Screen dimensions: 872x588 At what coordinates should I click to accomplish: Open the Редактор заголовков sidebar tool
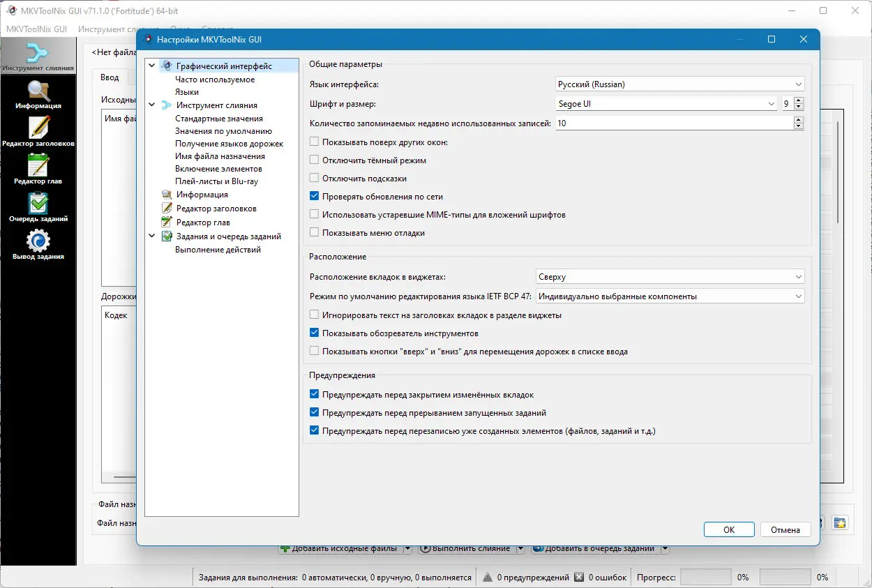[38, 133]
